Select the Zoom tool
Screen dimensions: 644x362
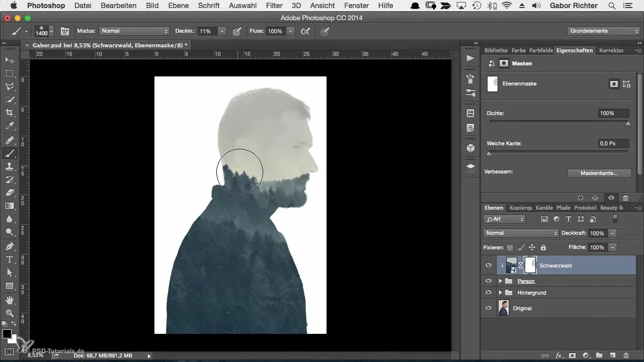coord(10,313)
